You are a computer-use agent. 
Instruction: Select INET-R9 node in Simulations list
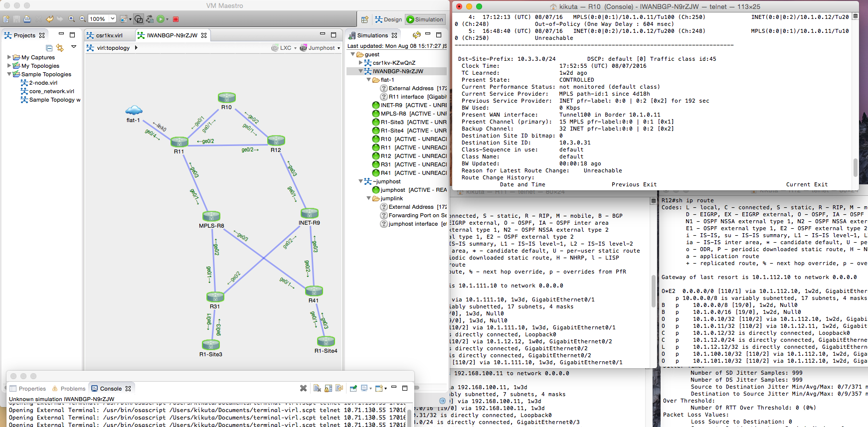tap(391, 105)
